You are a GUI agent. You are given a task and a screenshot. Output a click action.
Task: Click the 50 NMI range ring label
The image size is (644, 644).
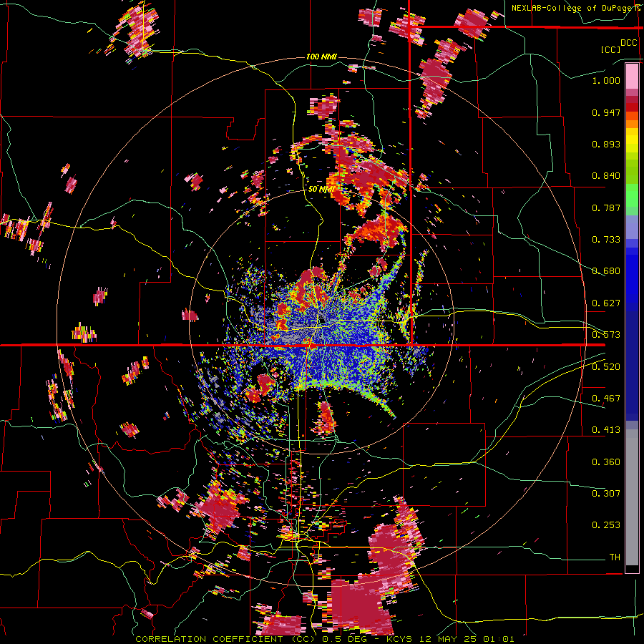click(x=321, y=189)
